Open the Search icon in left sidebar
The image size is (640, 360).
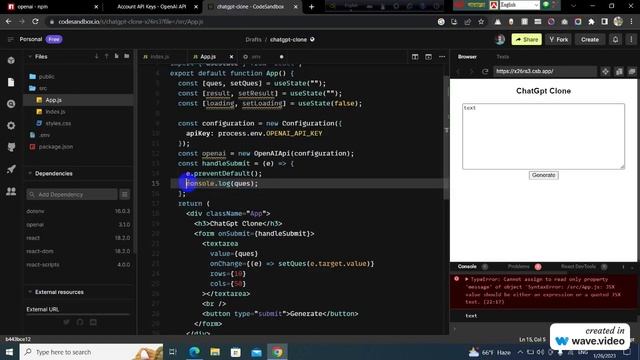[x=11, y=104]
